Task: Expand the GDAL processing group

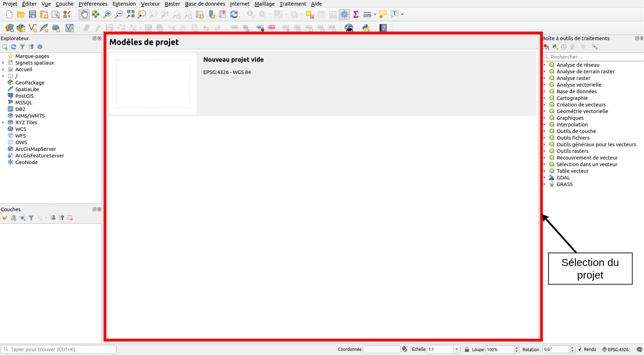Action: click(x=545, y=178)
